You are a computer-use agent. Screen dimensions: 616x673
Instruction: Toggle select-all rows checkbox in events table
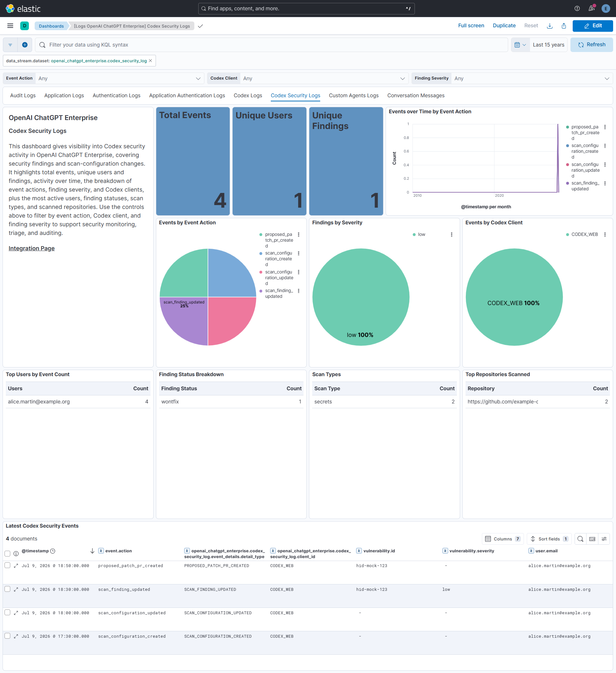click(x=7, y=554)
